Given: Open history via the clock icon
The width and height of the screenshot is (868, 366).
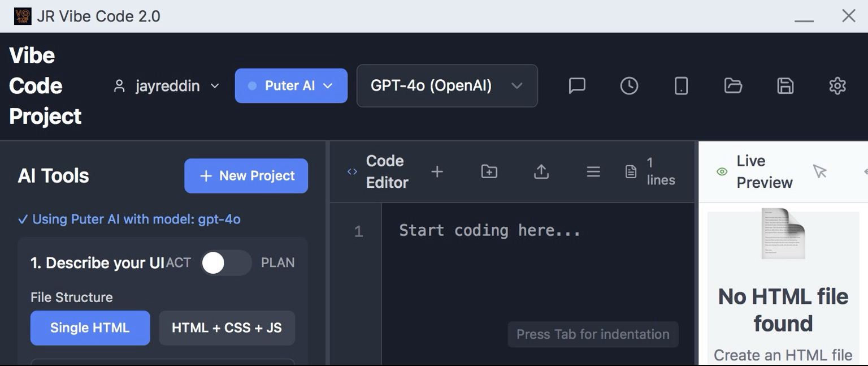Looking at the screenshot, I should coord(629,86).
